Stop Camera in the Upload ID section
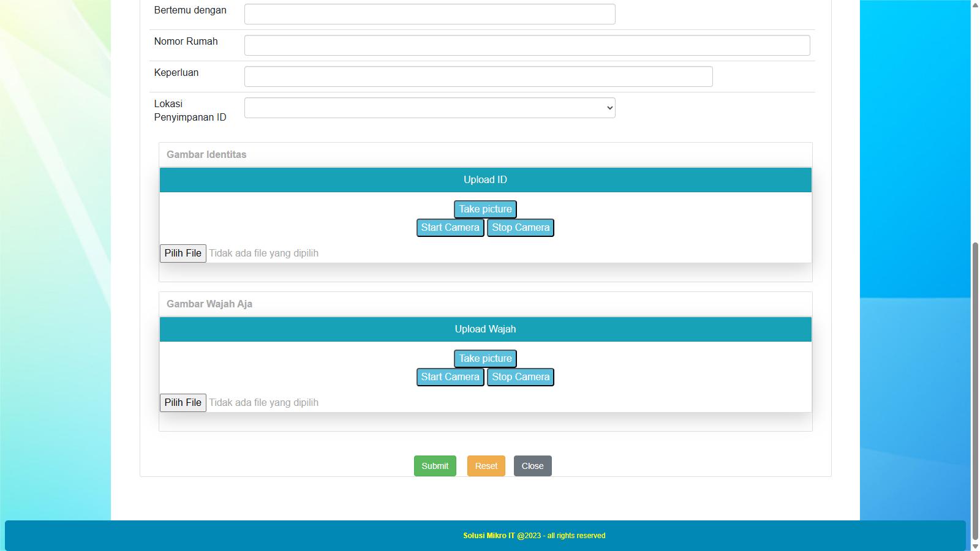 click(520, 228)
